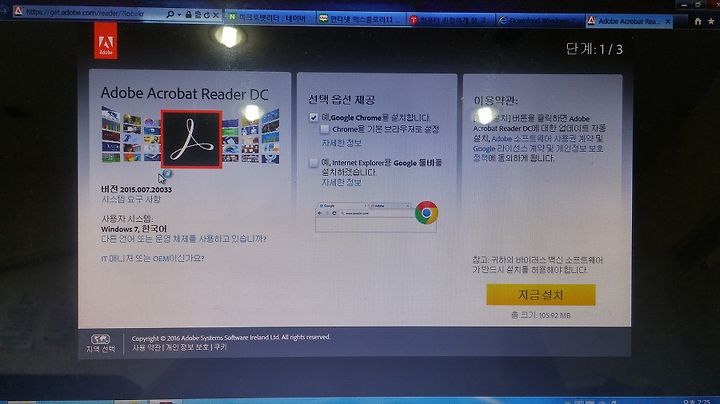Screen dimensions: 720x404
Task: Click the refresh icon in address bar
Action: (x=207, y=15)
